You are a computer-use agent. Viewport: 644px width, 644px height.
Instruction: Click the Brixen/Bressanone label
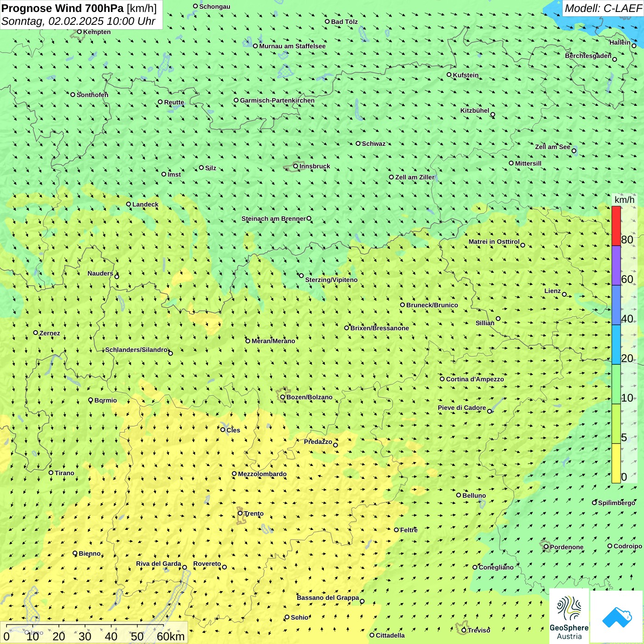coord(379,328)
